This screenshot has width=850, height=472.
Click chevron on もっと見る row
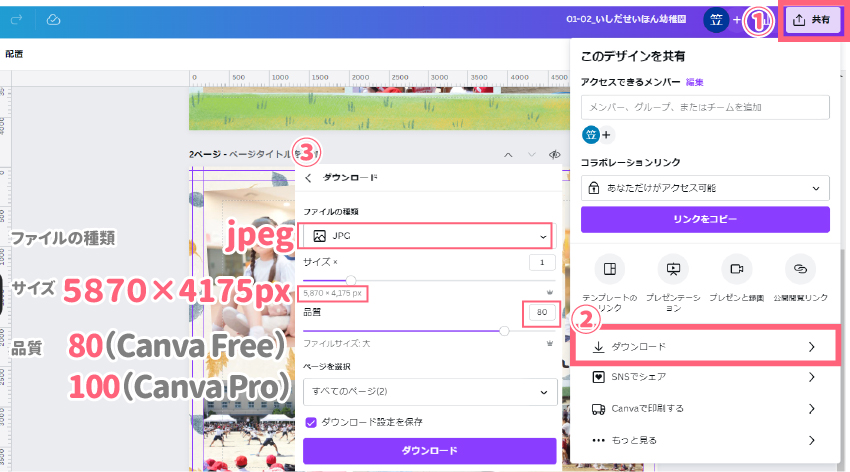tap(812, 440)
